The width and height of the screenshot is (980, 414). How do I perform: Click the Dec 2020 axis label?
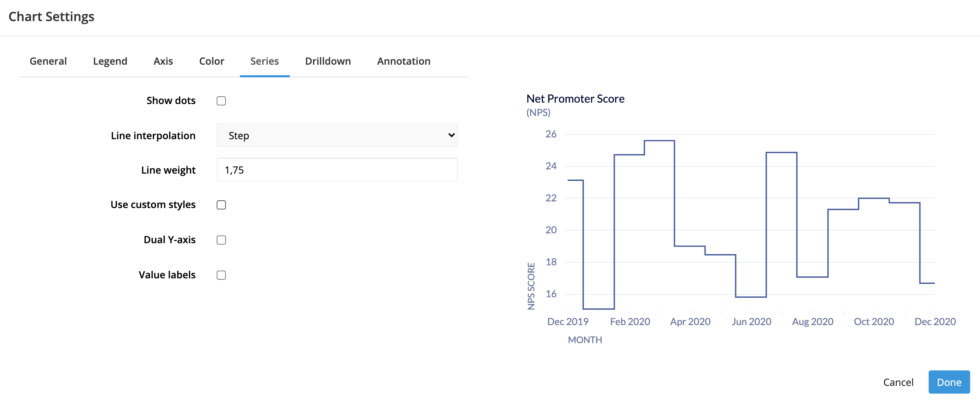(x=935, y=322)
